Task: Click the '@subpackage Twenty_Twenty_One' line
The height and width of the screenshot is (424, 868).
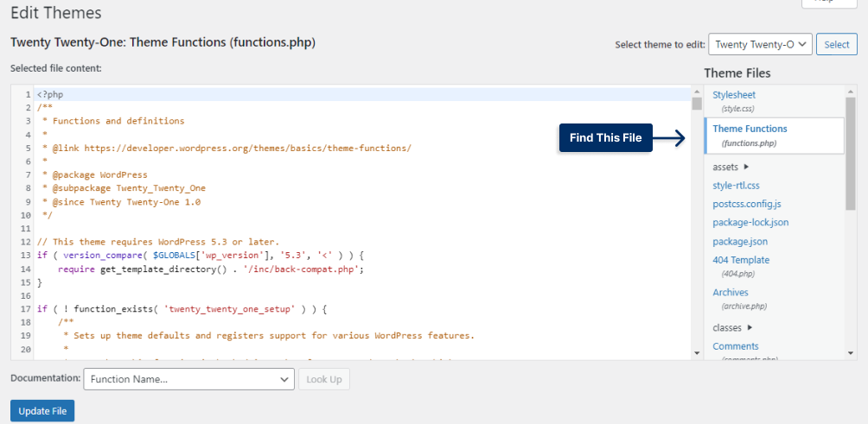Action: coord(124,188)
